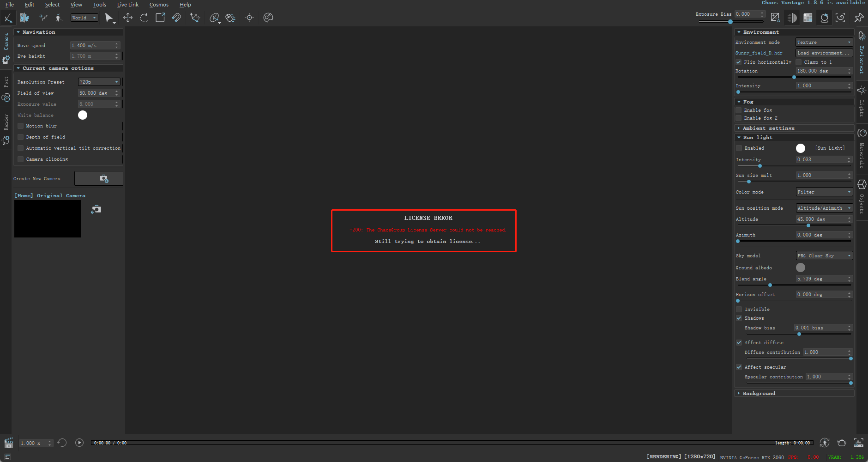868x462 pixels.
Task: Uncheck Flip horizontally option
Action: click(x=739, y=62)
